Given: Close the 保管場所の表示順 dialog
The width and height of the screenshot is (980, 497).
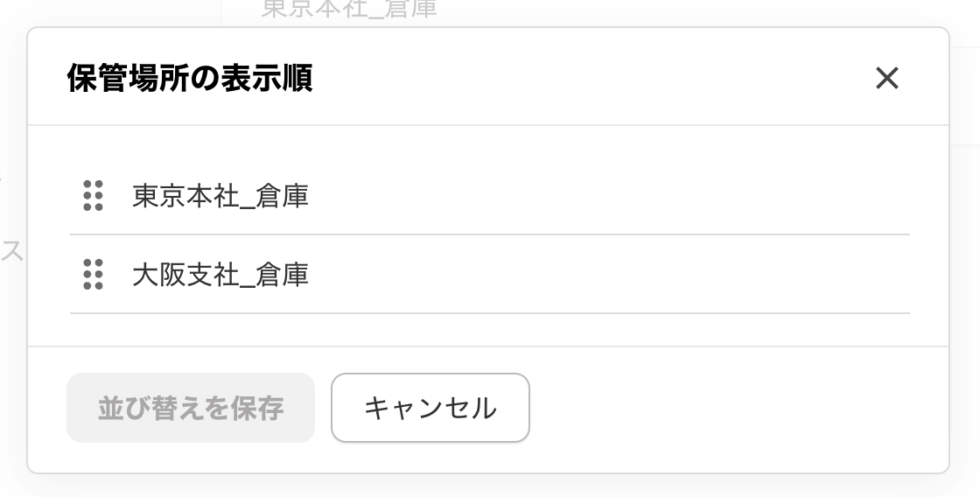Looking at the screenshot, I should [x=886, y=79].
